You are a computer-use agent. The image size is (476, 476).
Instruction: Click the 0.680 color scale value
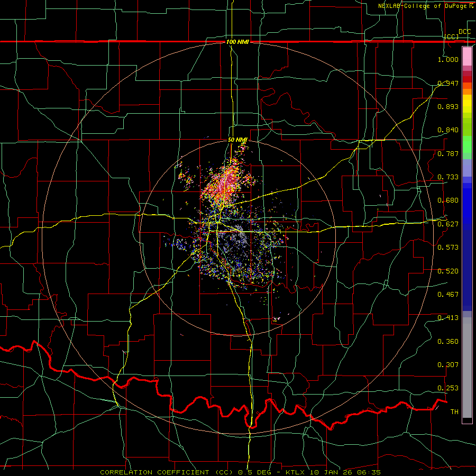[x=448, y=200]
